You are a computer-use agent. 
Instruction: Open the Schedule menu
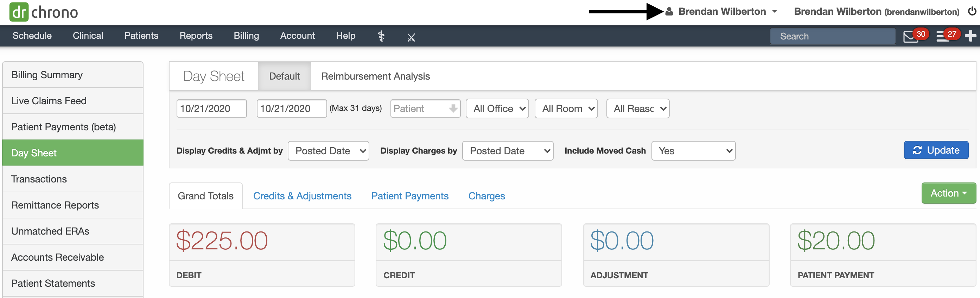(x=32, y=36)
